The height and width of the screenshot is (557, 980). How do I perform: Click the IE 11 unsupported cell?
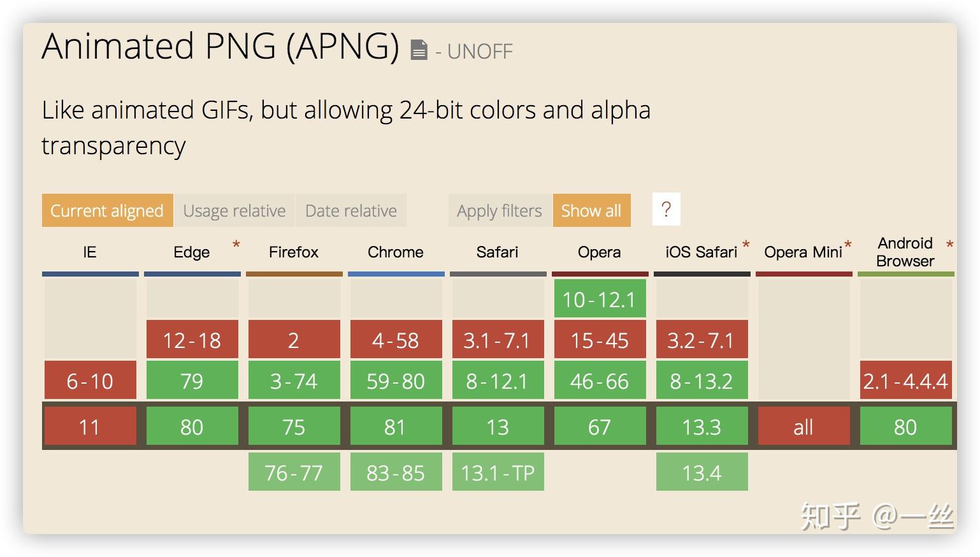[90, 426]
